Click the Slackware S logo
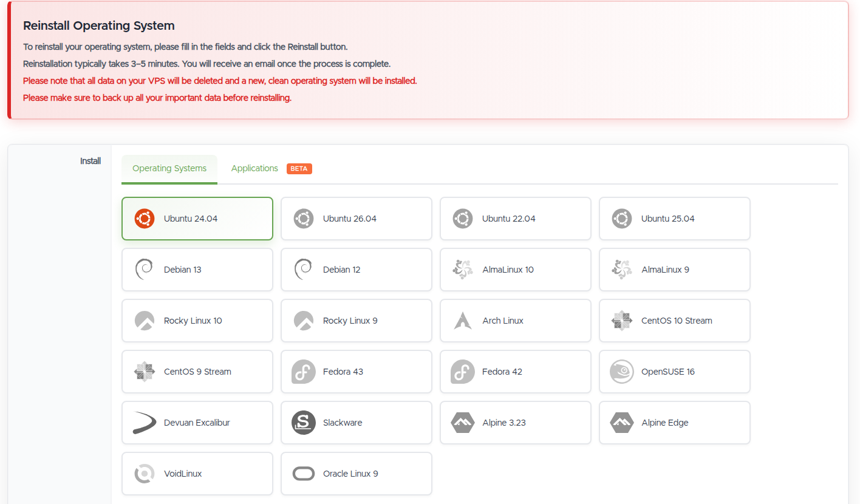860x504 pixels. tap(304, 423)
